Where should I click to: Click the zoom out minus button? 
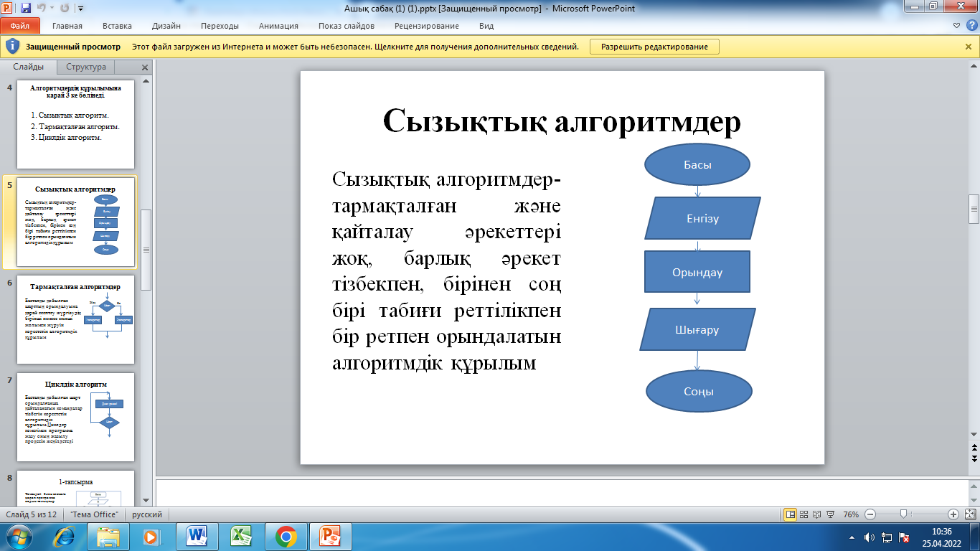[870, 514]
